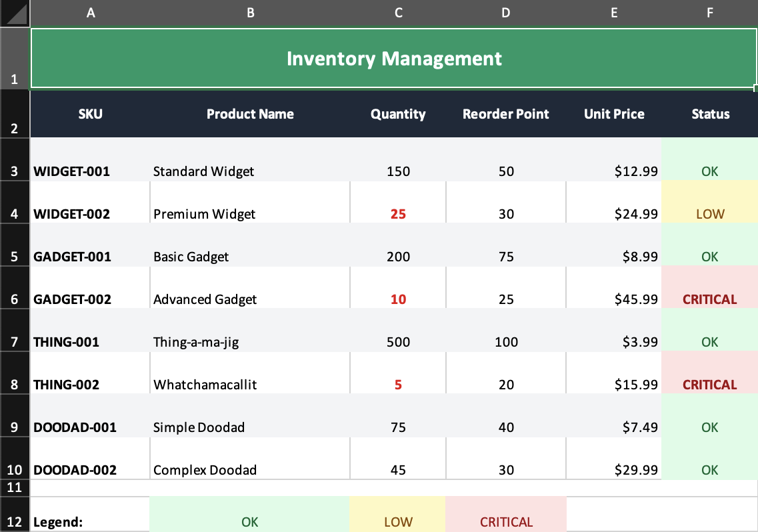
Task: Select column A header
Action: (90, 13)
